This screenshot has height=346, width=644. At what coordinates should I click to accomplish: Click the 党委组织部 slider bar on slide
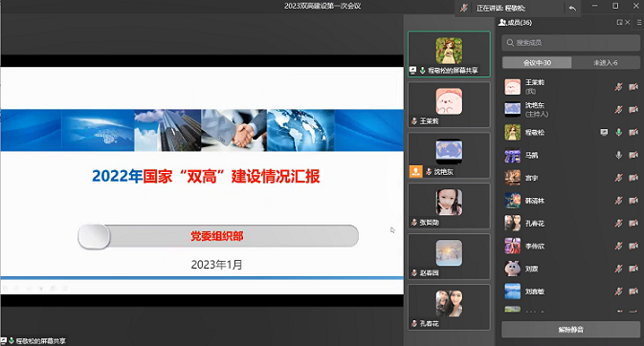click(x=218, y=236)
